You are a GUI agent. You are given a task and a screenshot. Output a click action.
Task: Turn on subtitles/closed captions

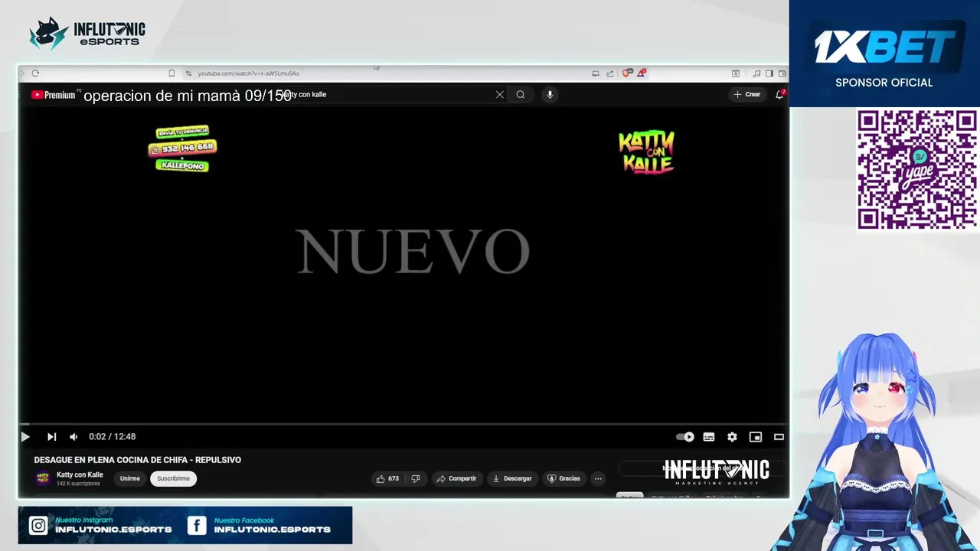point(709,437)
